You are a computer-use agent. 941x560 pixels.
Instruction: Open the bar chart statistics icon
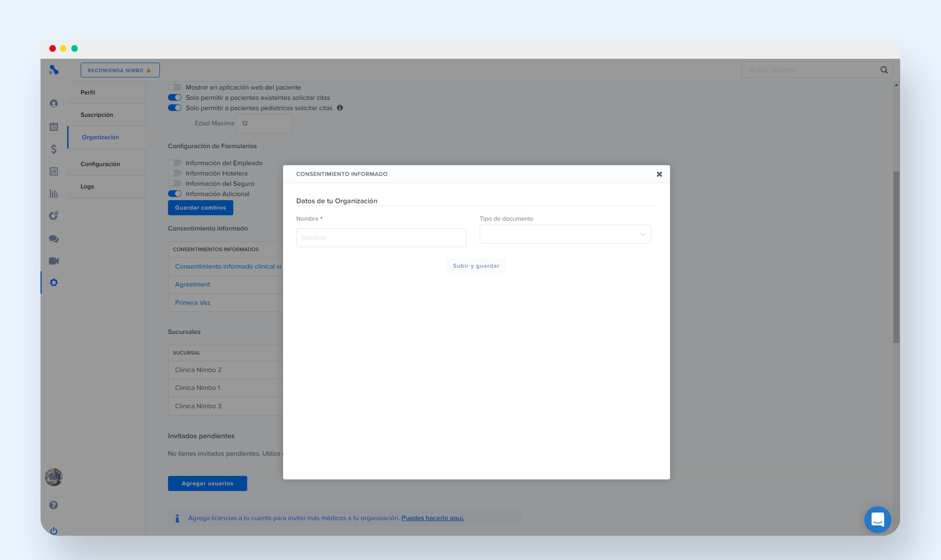[54, 194]
